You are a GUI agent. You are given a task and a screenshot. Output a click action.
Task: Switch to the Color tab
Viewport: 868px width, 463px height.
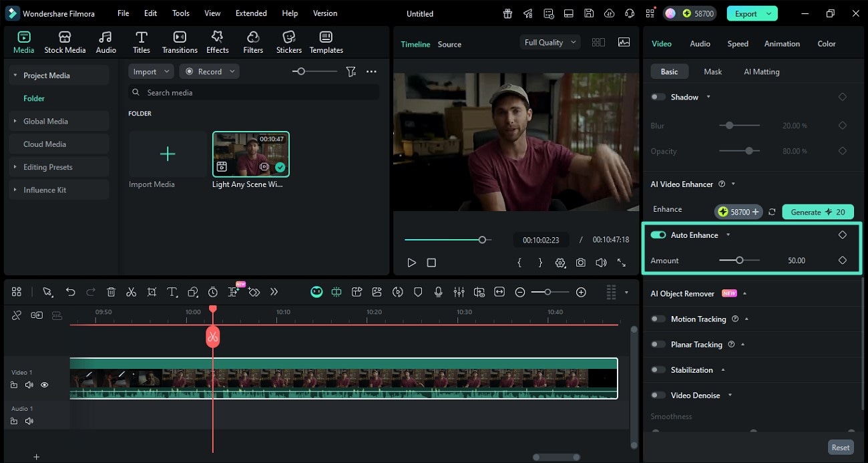click(x=826, y=43)
